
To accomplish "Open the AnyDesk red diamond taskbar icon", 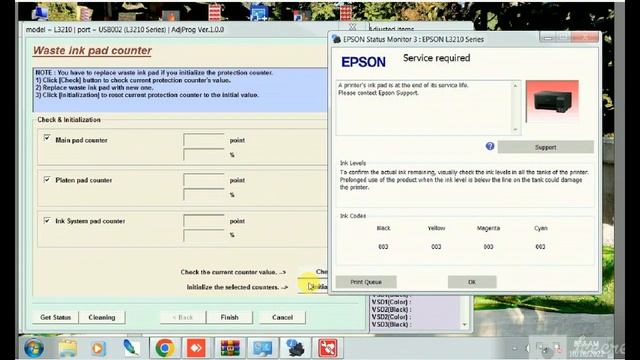I will (196, 348).
